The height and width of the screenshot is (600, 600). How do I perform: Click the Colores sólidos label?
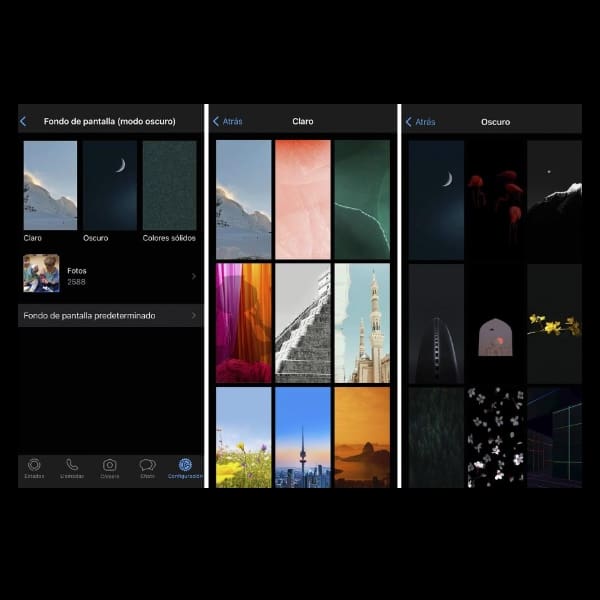pos(169,238)
